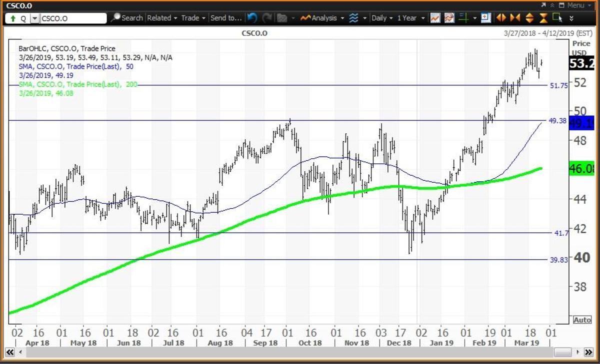Click the black last price tag 53.2

pos(581,63)
